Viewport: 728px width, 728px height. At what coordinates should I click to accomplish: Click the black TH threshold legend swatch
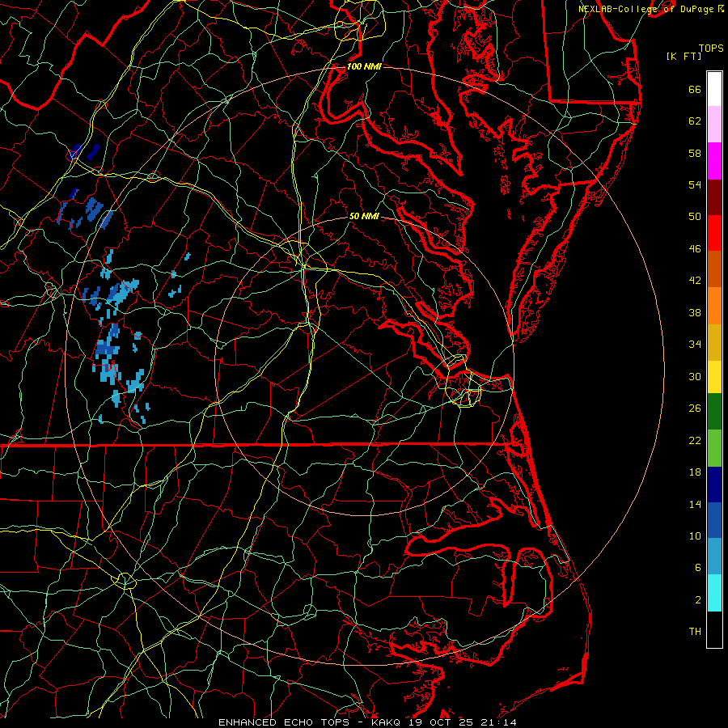(714, 629)
